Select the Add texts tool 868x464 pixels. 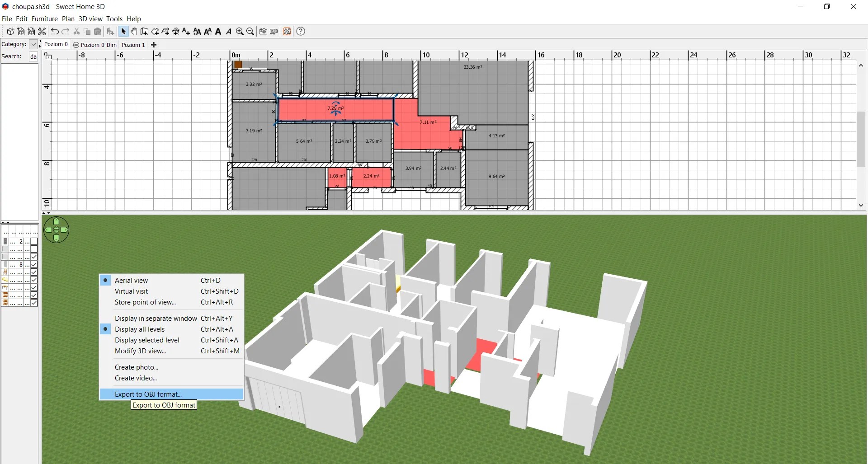[186, 31]
